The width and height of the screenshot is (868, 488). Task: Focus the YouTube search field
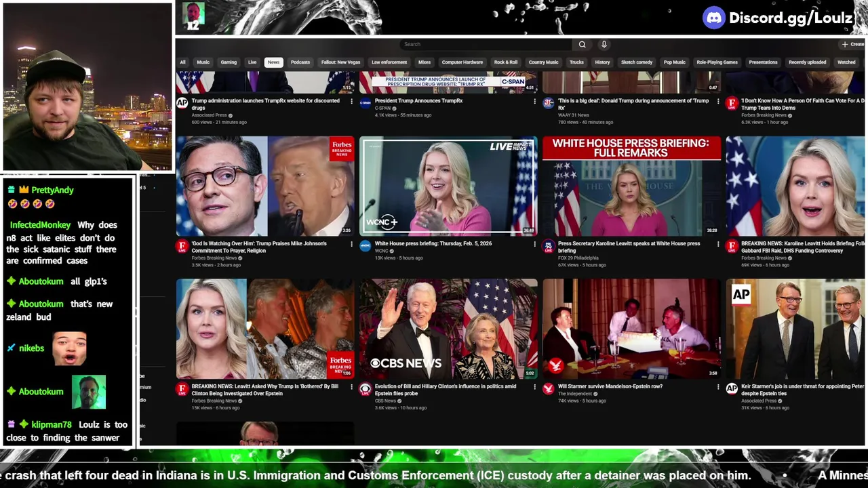[486, 44]
